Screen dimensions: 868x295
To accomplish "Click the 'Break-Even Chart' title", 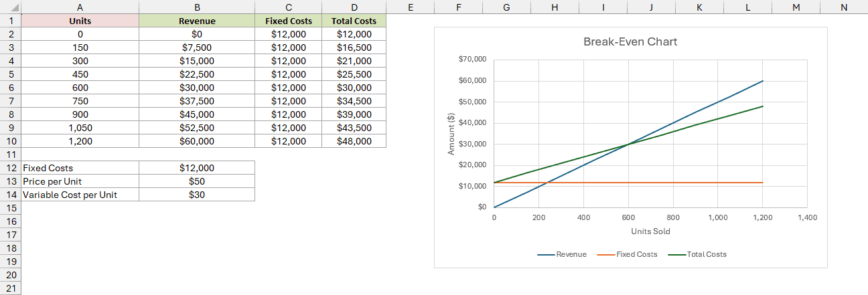I will (630, 41).
